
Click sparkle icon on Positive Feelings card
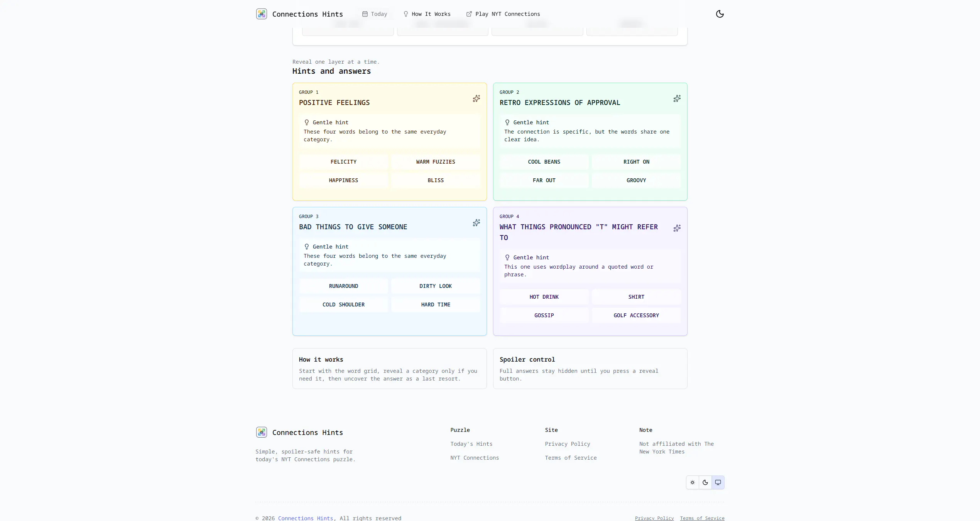(476, 98)
